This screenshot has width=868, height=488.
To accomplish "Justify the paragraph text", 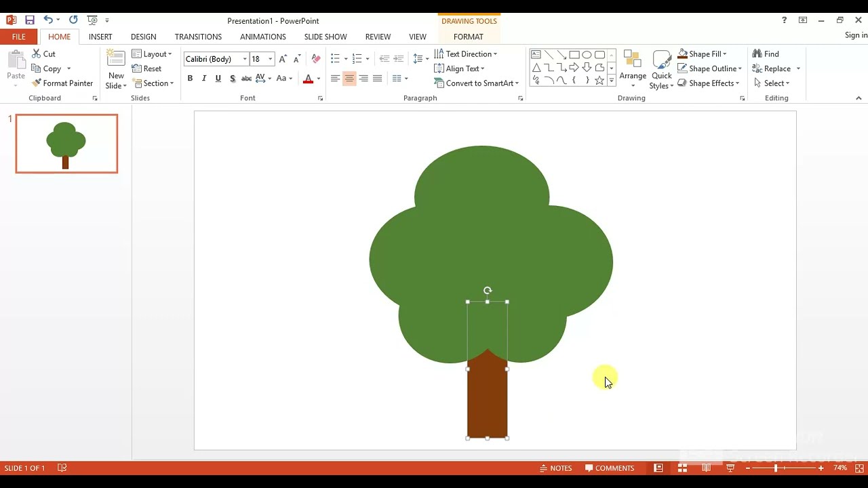I will pos(378,79).
